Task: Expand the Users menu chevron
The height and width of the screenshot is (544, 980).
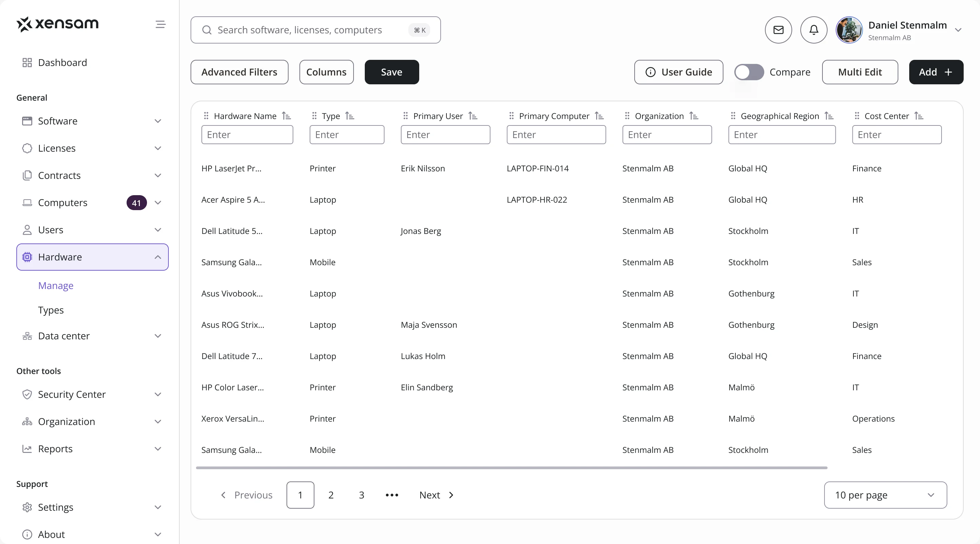Action: coord(158,230)
